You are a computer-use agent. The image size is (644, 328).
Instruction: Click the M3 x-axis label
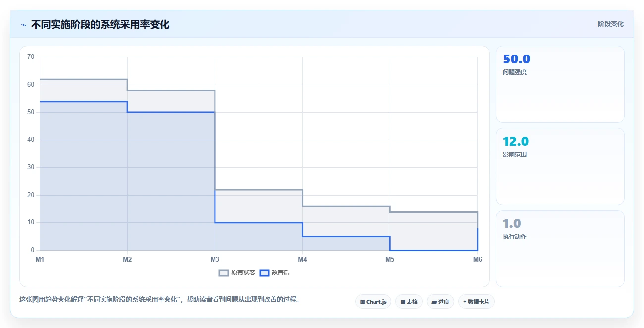[215, 259]
